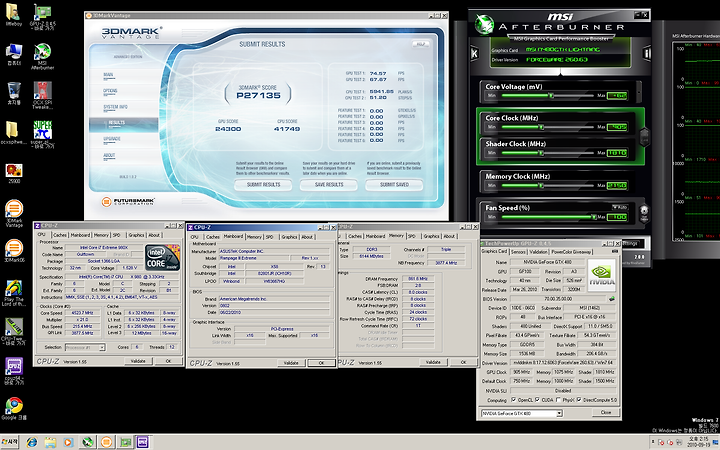Click Submit Saved in 3DMark Vantage
Image resolution: width=720 pixels, height=450 pixels.
click(x=394, y=185)
